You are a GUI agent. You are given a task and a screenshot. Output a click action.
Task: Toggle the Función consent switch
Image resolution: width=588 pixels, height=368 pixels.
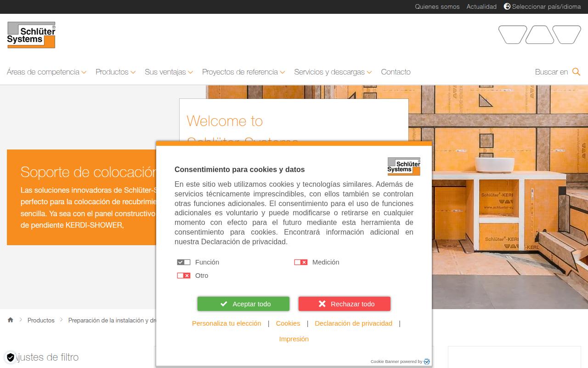coord(184,262)
